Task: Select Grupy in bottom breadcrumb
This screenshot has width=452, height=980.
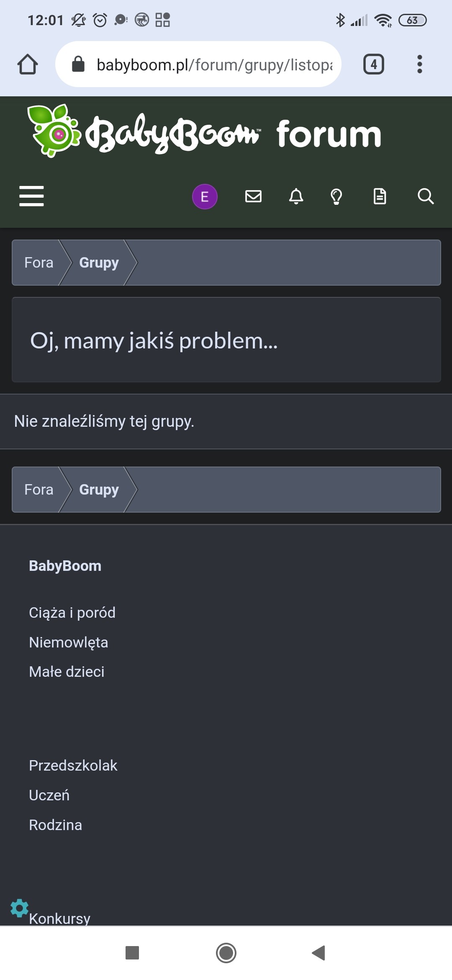Action: click(x=99, y=490)
